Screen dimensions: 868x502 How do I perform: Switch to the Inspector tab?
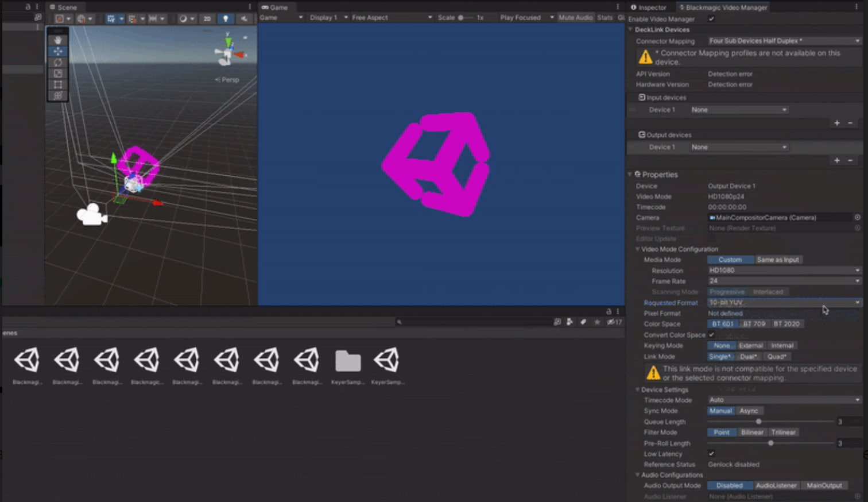[649, 7]
